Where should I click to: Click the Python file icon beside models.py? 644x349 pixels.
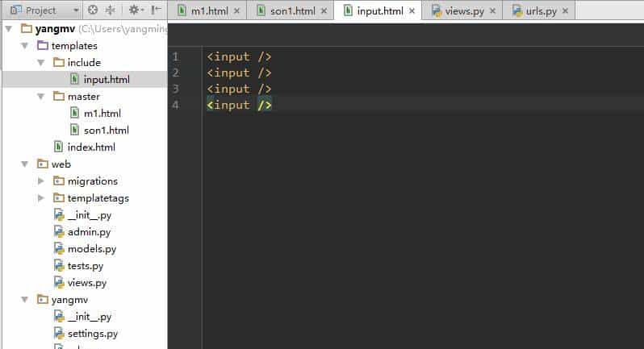coord(59,248)
